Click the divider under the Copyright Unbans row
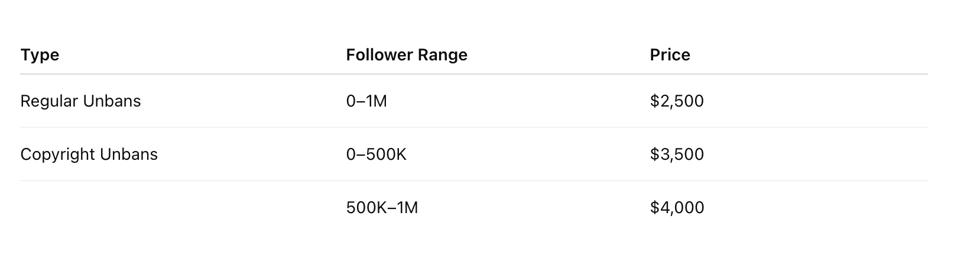The height and width of the screenshot is (264, 980). [474, 181]
